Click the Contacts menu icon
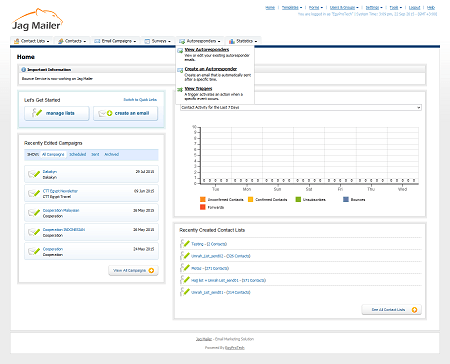450x364 pixels. click(x=61, y=41)
